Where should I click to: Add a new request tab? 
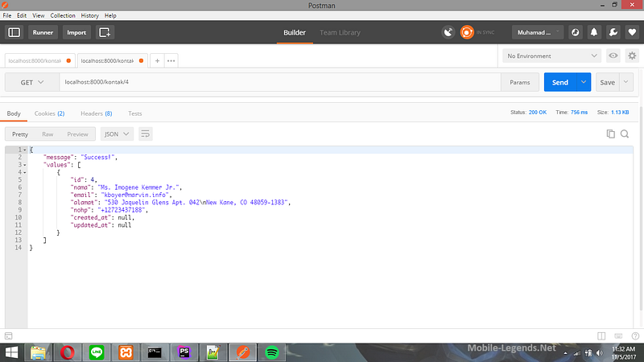157,61
